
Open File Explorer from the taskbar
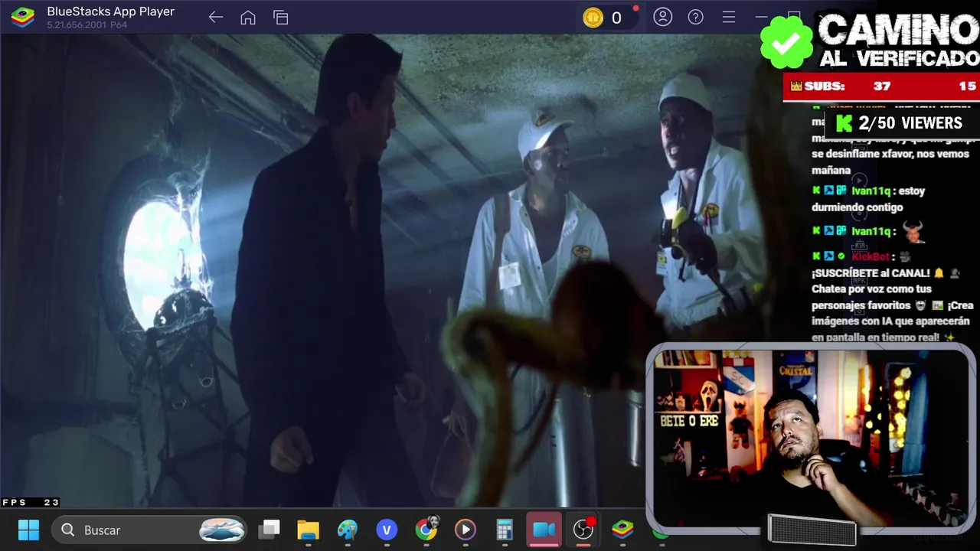pyautogui.click(x=308, y=530)
